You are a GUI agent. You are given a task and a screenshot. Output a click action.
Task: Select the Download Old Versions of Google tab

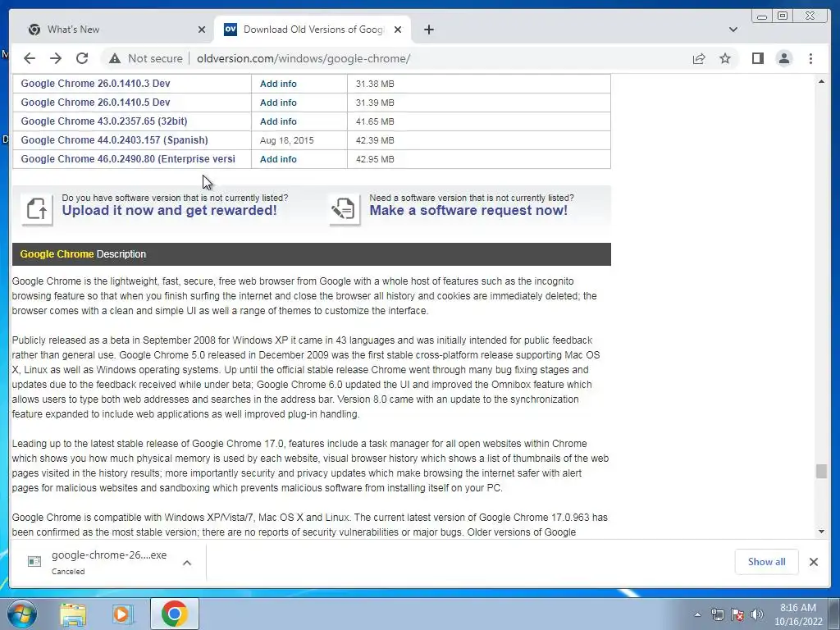pyautogui.click(x=313, y=30)
